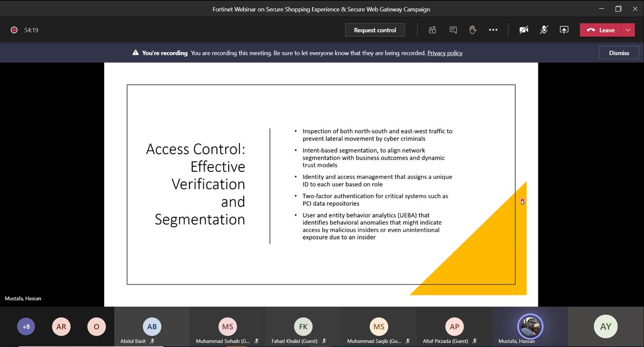Click the mute icon beside Abdul Basit
The height and width of the screenshot is (347, 644).
click(152, 341)
